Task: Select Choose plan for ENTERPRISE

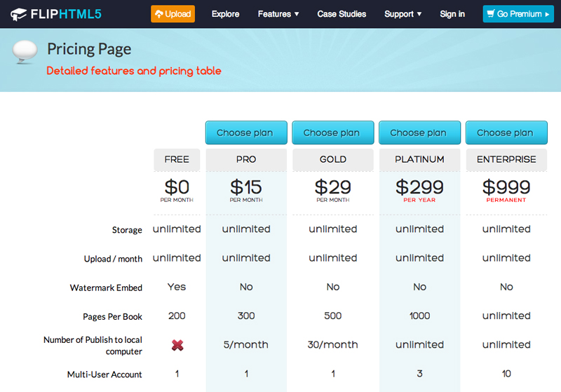Action: click(x=506, y=133)
